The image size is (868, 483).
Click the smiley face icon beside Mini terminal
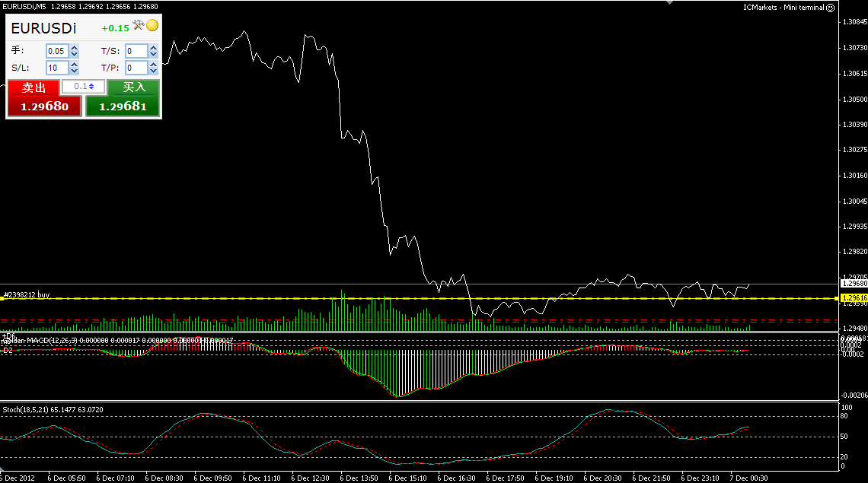[831, 8]
